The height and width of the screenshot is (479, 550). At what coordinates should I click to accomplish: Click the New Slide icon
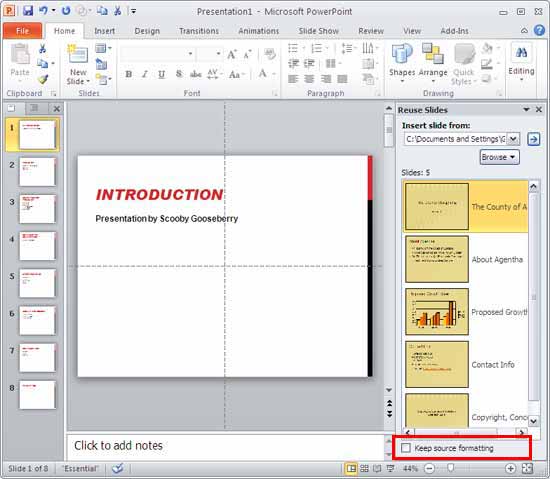click(78, 55)
